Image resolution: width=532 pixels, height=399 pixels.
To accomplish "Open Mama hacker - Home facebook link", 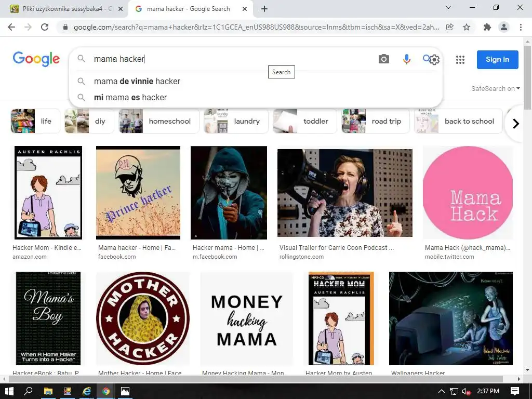I will [x=137, y=248].
